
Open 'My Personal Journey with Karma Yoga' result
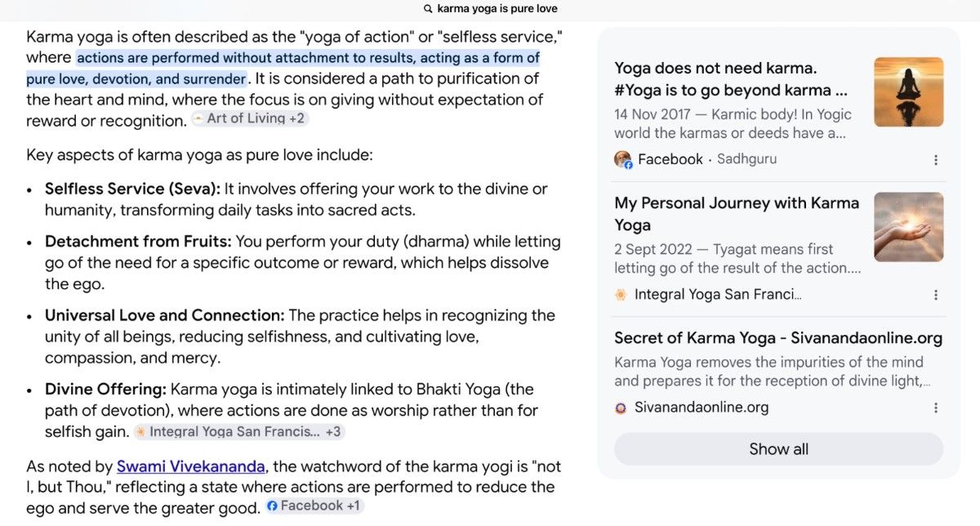click(x=737, y=214)
